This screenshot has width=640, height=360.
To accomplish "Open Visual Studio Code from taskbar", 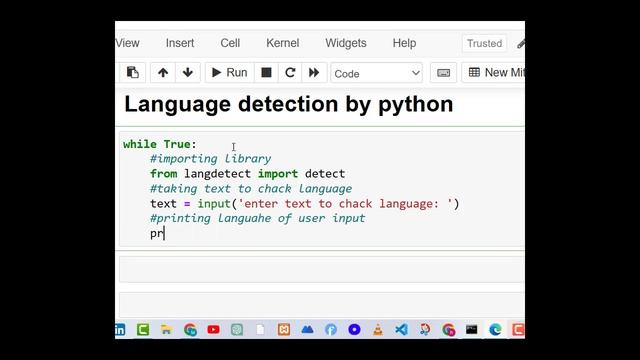I will point(401,329).
